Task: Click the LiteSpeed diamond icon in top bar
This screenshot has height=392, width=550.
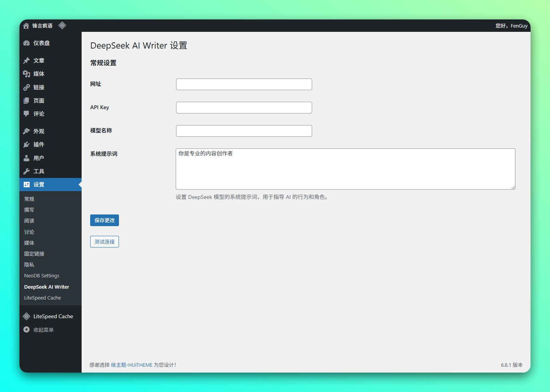Action: (x=62, y=26)
